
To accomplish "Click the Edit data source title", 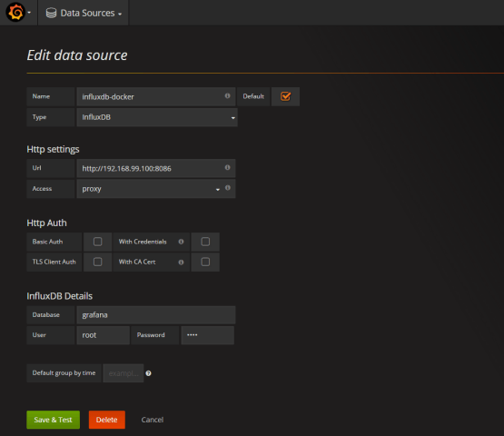I will click(77, 55).
